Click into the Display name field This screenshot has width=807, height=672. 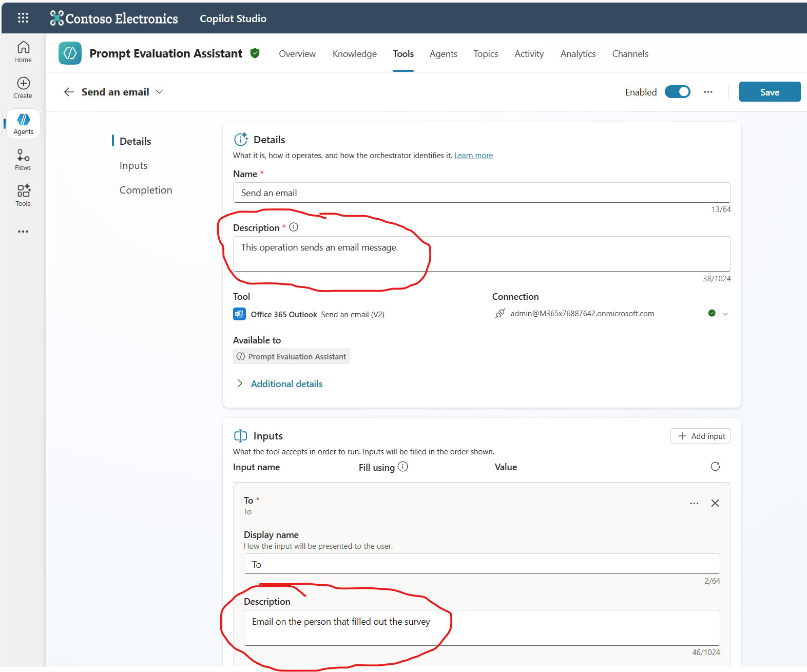pos(482,564)
